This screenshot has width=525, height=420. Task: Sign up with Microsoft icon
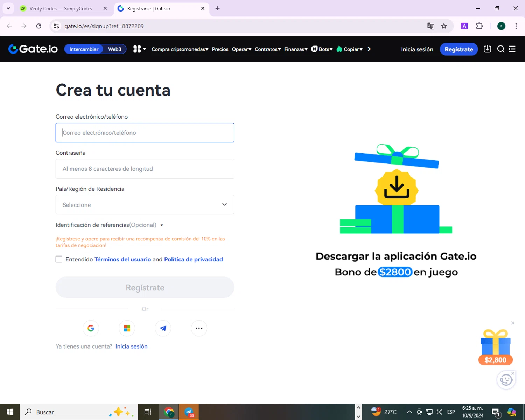(x=127, y=328)
